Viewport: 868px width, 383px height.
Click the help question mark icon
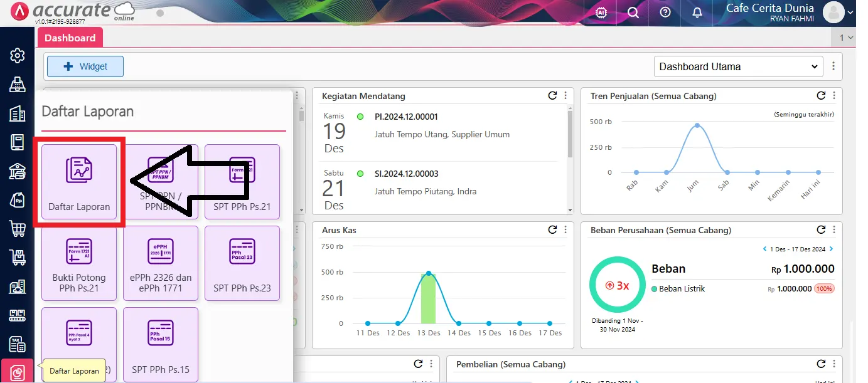[665, 13]
